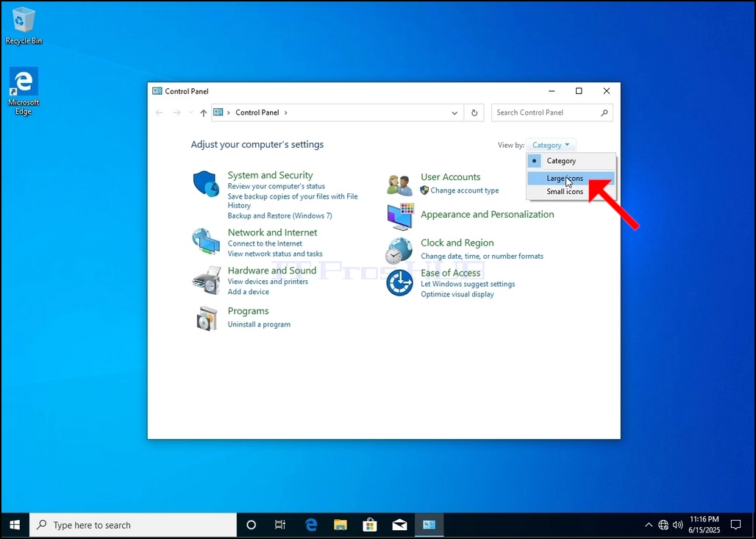Click the Programs disc box icon
This screenshot has width=756, height=539.
[207, 318]
